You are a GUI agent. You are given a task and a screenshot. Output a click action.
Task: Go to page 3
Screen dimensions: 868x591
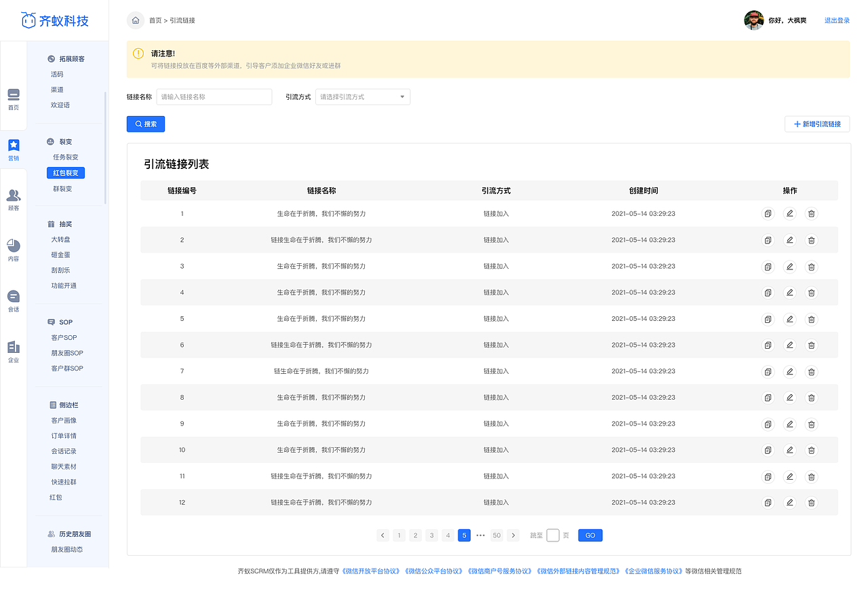coord(432,535)
